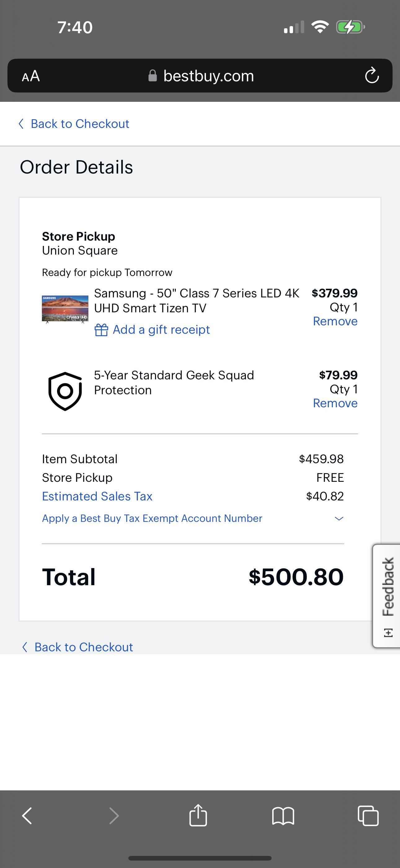Open the Feedback side tab

387,596
